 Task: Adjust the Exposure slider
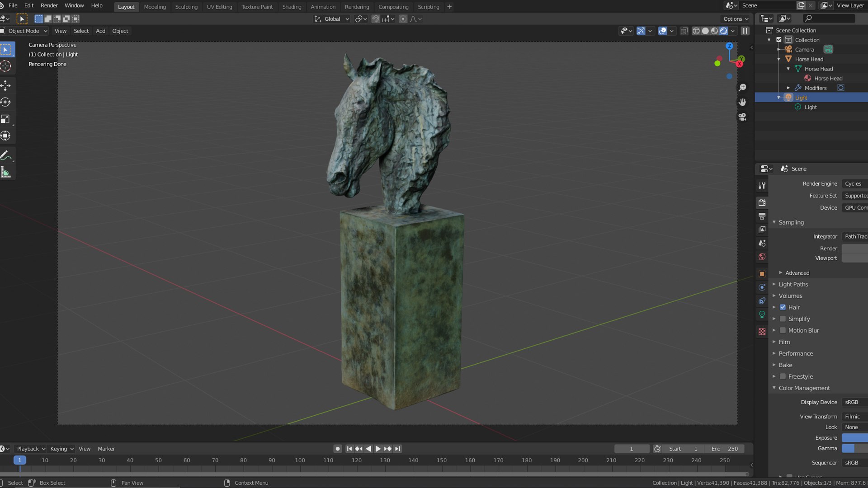click(x=854, y=438)
